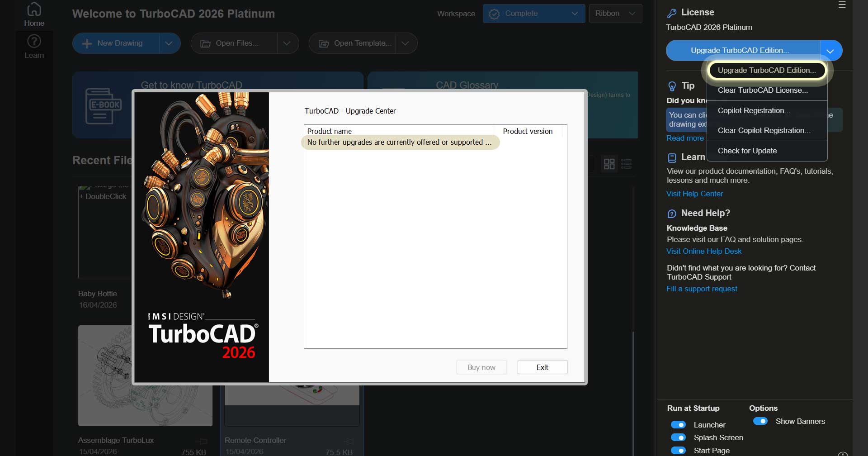Screen dimensions: 868x456
Task: Click the E-BOOK icon on the banner
Action: click(x=103, y=106)
